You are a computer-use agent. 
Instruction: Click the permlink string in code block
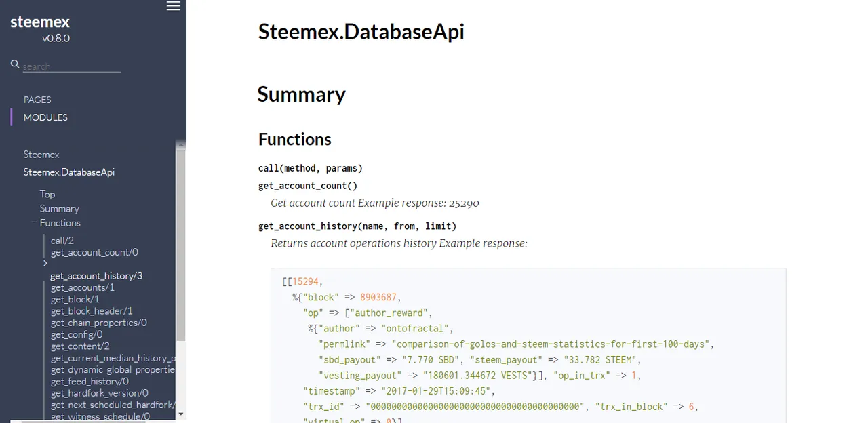point(551,344)
